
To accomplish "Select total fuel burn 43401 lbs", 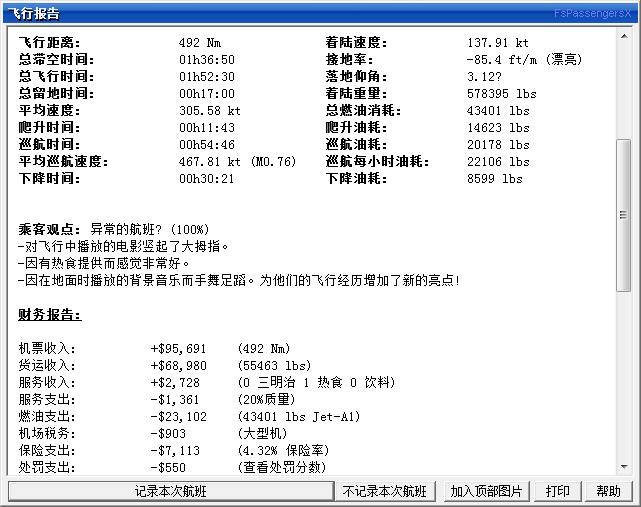I will 498,111.
